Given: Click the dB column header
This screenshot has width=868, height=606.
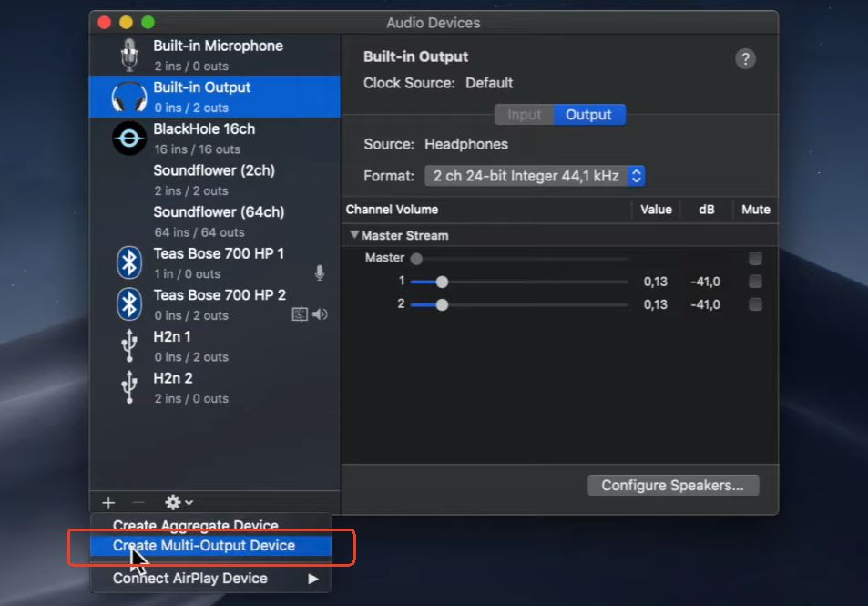Looking at the screenshot, I should coord(707,210).
